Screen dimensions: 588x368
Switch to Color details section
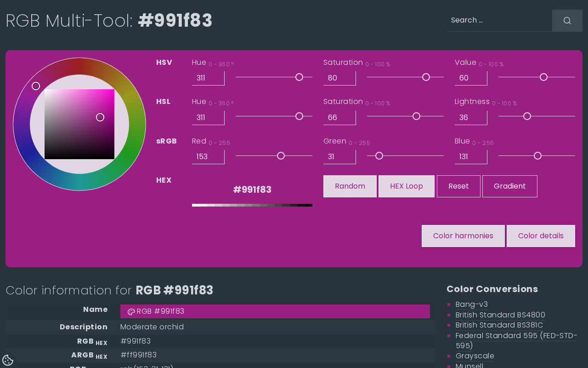pyautogui.click(x=540, y=236)
